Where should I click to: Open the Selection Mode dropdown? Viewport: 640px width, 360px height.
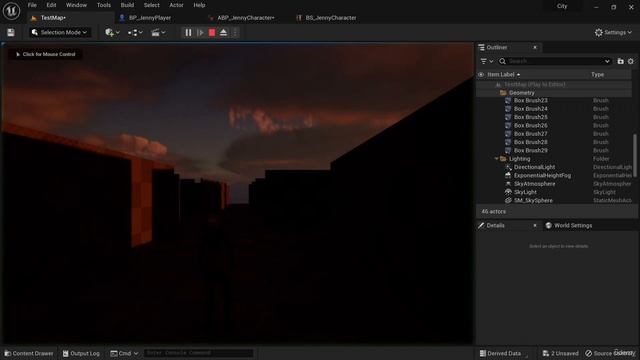pos(60,32)
